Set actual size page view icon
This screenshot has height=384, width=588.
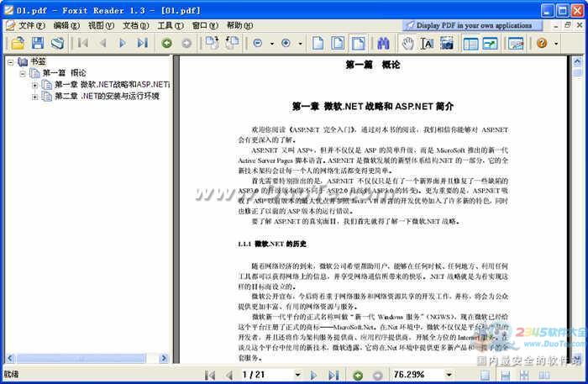point(318,44)
